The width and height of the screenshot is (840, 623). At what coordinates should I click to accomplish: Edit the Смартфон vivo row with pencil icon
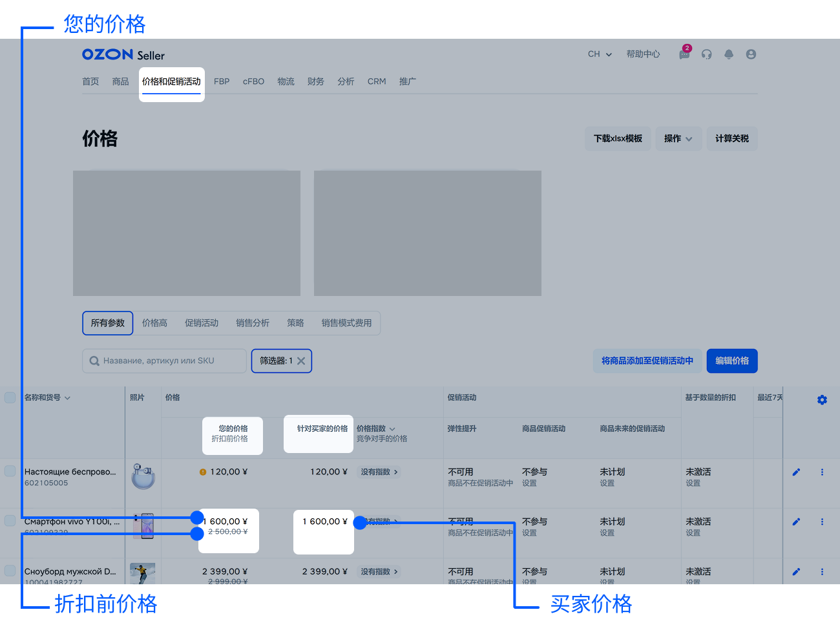tap(796, 522)
